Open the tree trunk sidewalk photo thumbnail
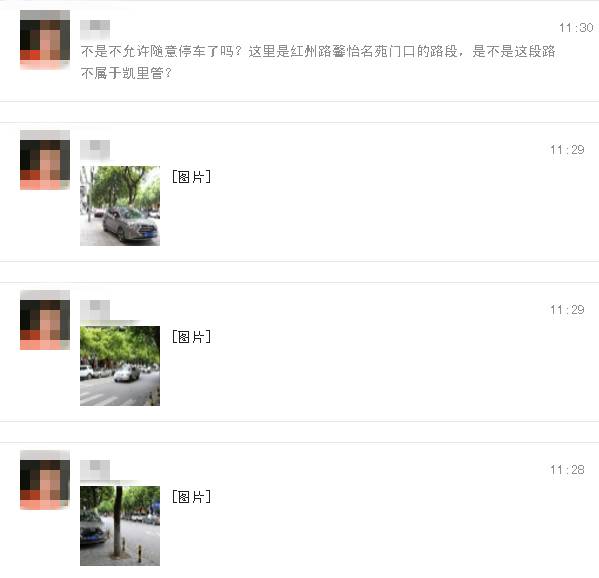 click(x=120, y=526)
